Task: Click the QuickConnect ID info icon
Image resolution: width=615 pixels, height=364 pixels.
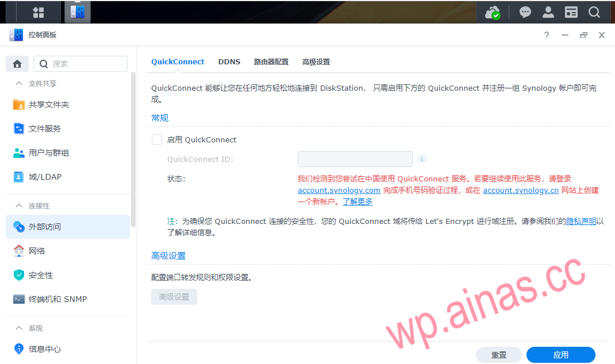Action: (422, 159)
